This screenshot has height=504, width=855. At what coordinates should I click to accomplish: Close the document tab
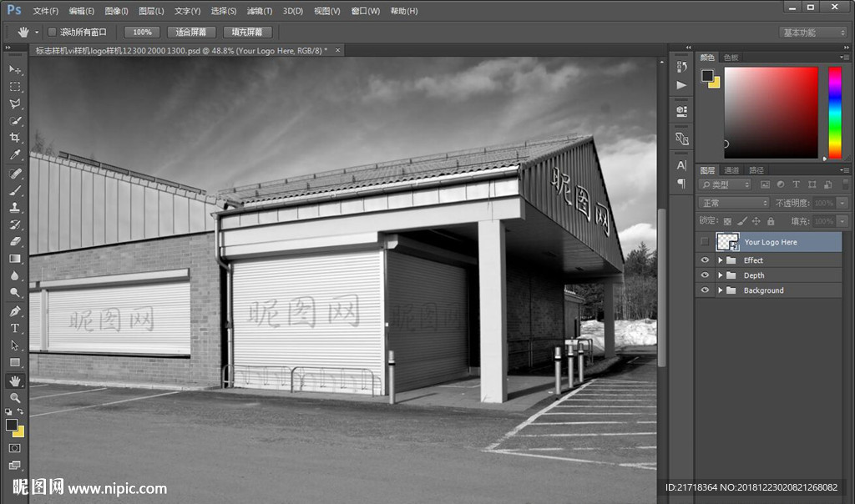coord(337,50)
